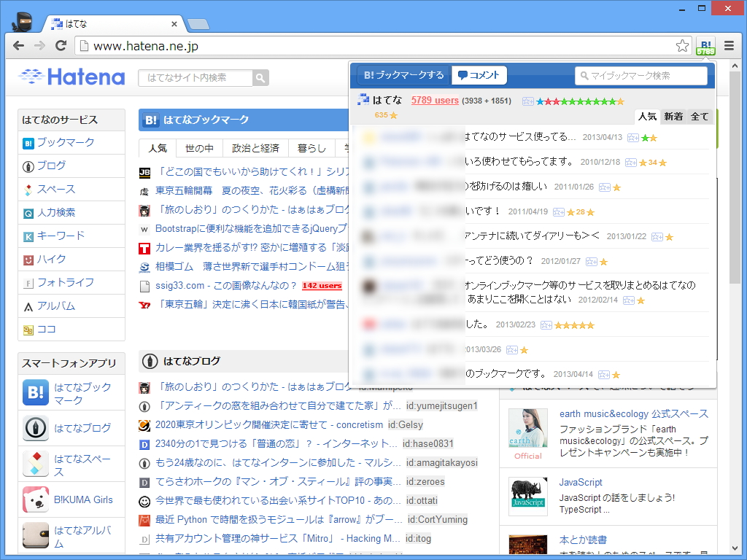Switch to the 新着 tab in the popup
Screen dimensions: 747x560
[673, 117]
